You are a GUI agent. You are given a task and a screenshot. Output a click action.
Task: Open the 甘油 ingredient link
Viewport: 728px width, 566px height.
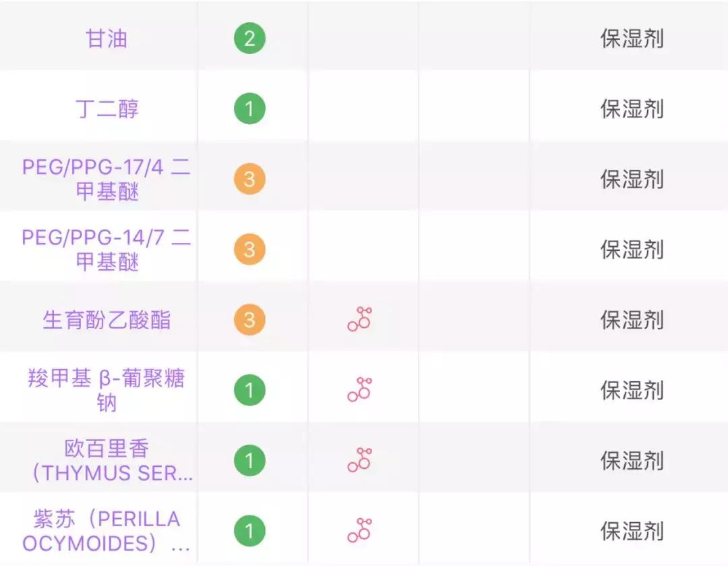(x=107, y=38)
